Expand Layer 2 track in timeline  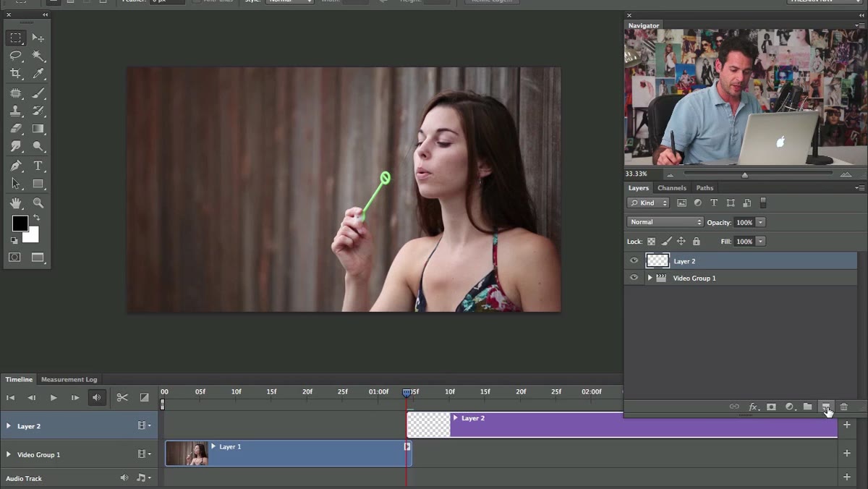click(x=9, y=426)
